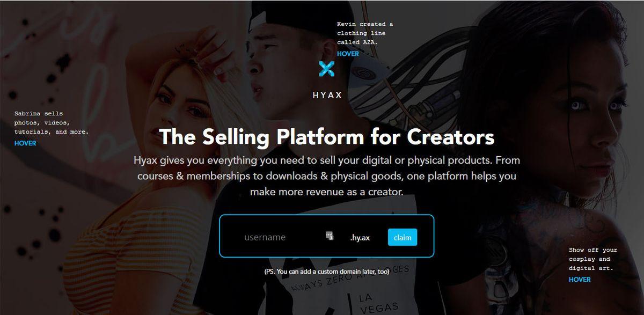Screen dimensions: 644x315
Task: Click the blue Hyax X logo icon
Action: click(x=326, y=69)
